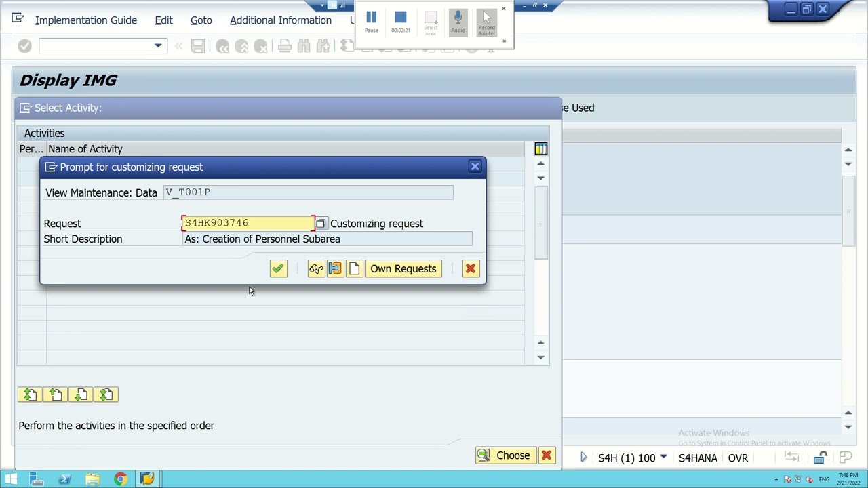The image size is (868, 488).
Task: Close the Prompt for customizing request dialog
Action: click(x=475, y=166)
